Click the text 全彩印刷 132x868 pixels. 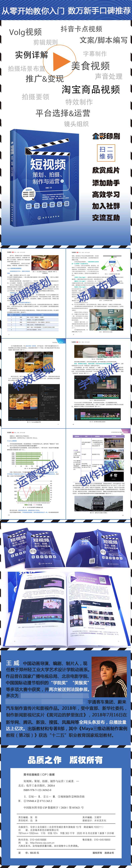point(106,136)
